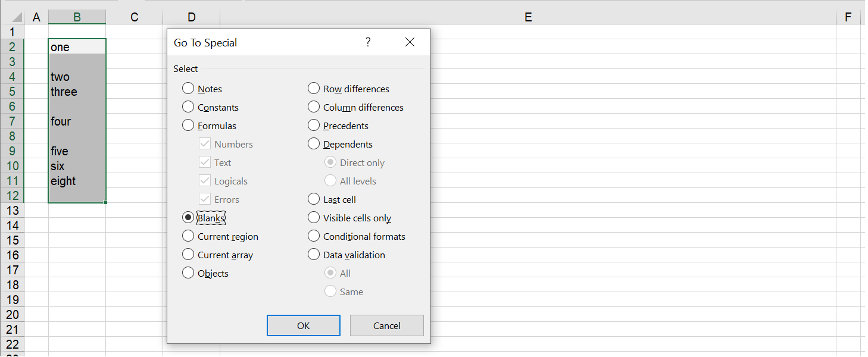Enable Visible cells only
This screenshot has height=357, width=868.
(x=314, y=217)
